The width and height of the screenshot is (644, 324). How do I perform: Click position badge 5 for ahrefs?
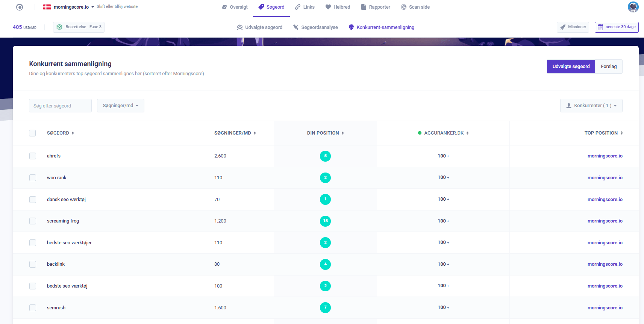[325, 156]
